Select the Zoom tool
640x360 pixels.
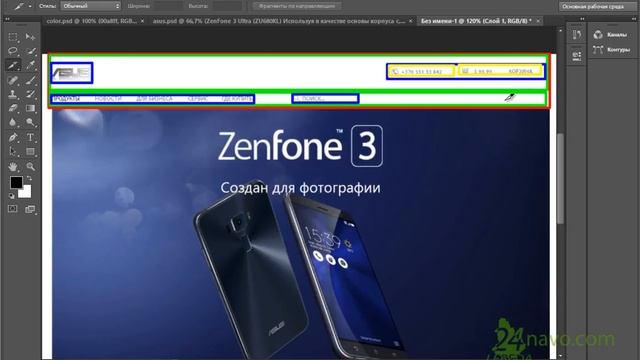(30, 167)
